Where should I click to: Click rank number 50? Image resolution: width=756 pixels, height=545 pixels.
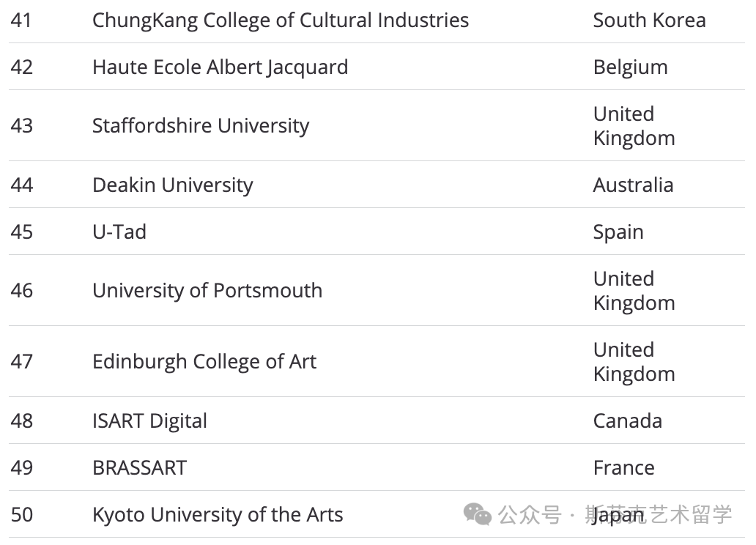click(22, 515)
